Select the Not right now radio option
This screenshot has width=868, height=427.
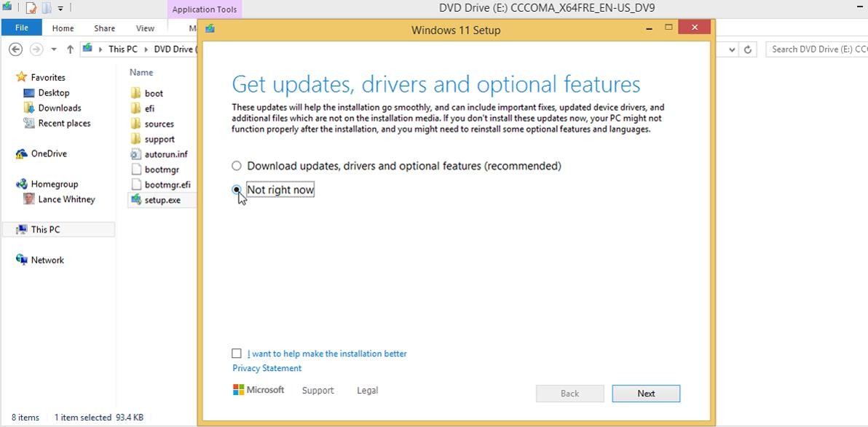point(237,190)
